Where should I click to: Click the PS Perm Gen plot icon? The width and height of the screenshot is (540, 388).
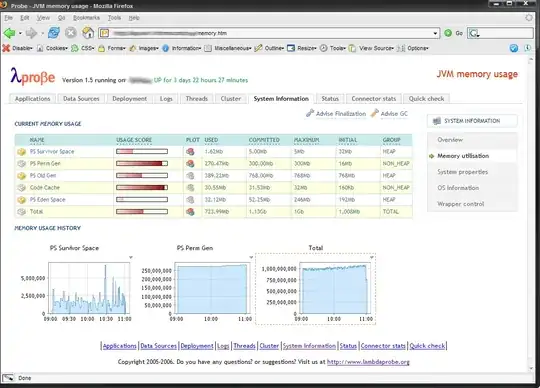click(190, 164)
